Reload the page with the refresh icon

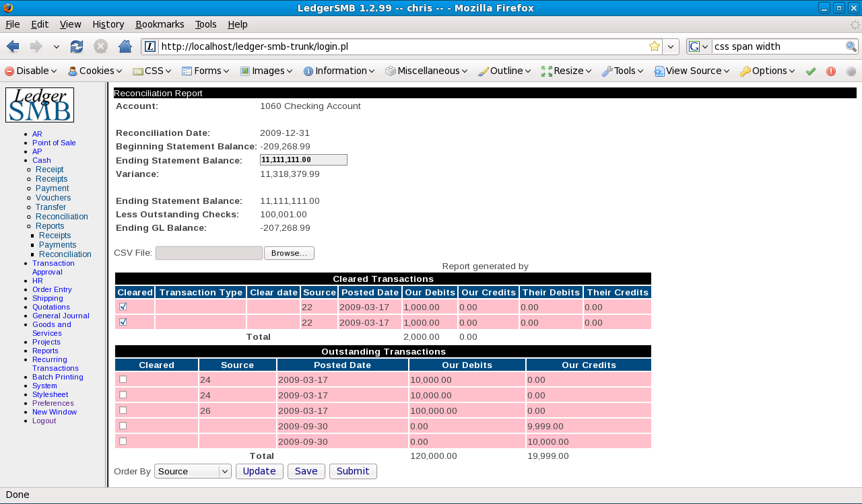[77, 46]
